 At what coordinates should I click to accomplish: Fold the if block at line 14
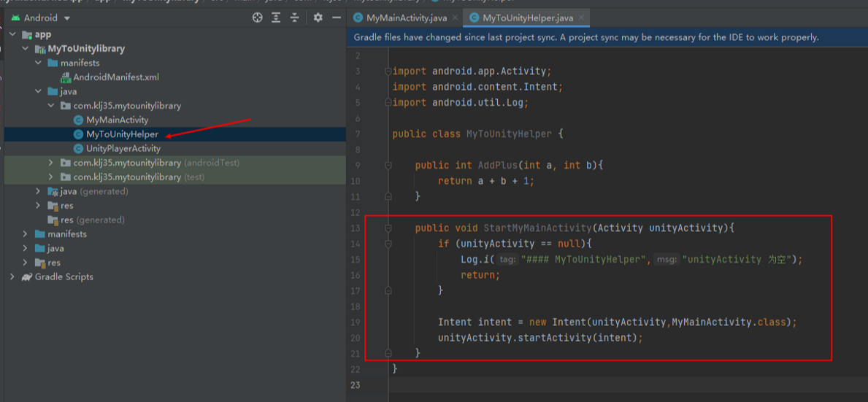[x=388, y=243]
